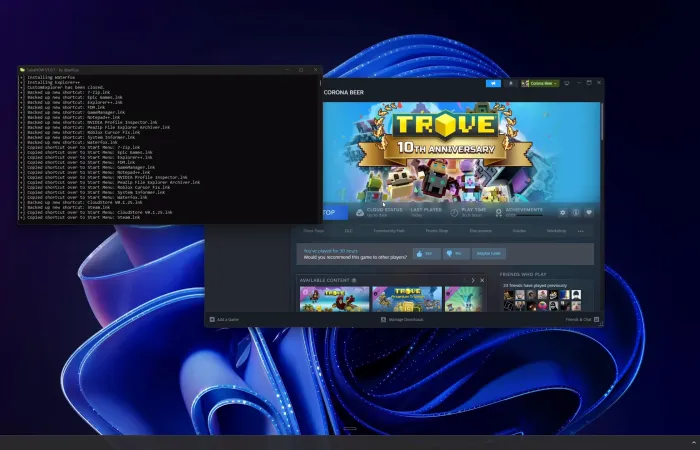Click the achievements progress bar
This screenshot has width=700, height=450.
pyautogui.click(x=529, y=215)
